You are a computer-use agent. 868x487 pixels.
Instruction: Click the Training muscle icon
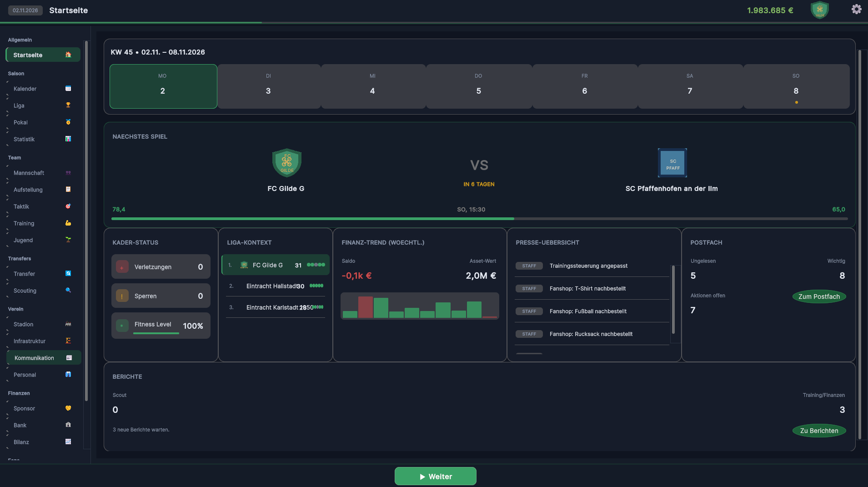(x=68, y=223)
